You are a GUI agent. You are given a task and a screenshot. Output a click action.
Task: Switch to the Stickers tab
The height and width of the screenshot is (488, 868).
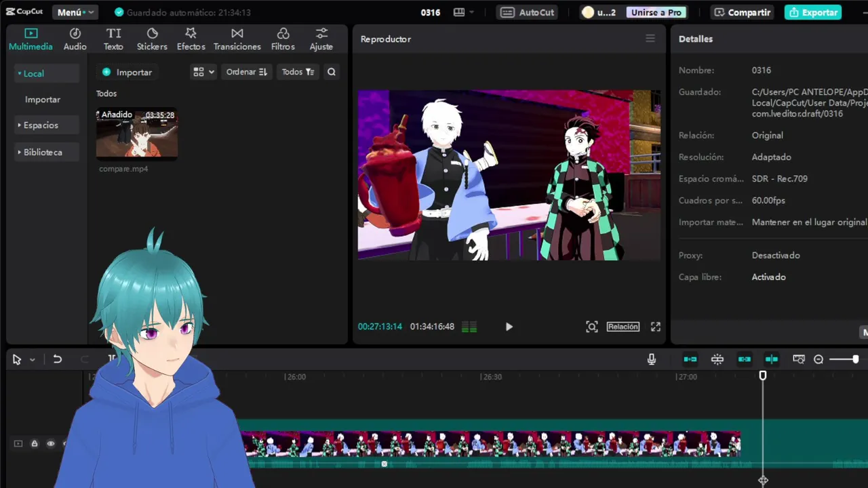coord(152,39)
